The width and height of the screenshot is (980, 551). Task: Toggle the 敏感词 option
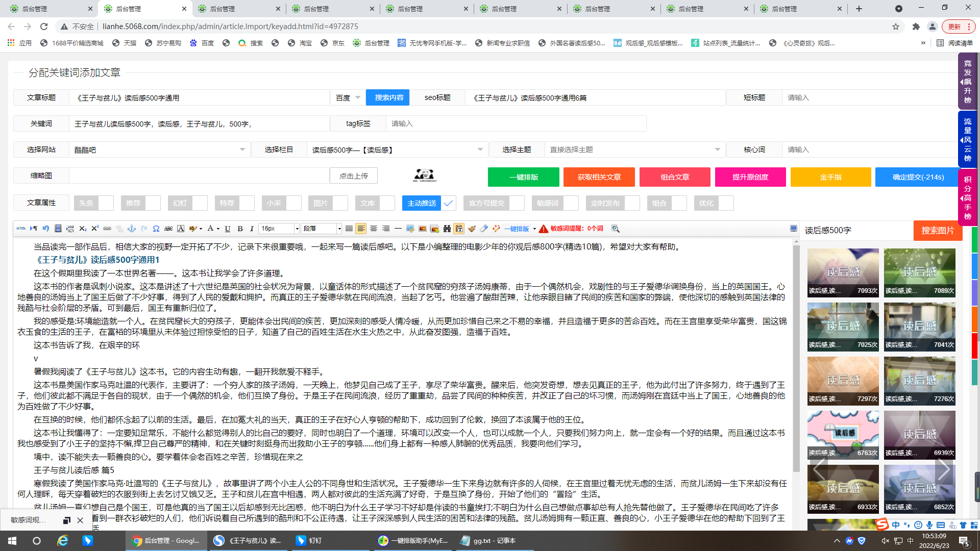pyautogui.click(x=555, y=203)
